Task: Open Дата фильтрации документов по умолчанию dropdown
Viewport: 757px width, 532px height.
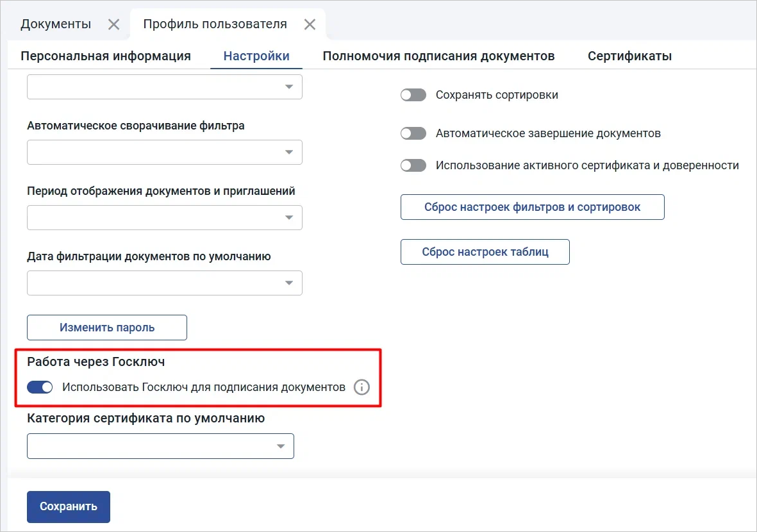Action: [289, 283]
